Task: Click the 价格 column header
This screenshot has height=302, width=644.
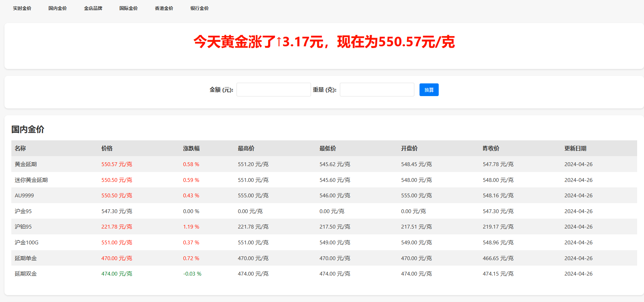Action: click(x=107, y=148)
